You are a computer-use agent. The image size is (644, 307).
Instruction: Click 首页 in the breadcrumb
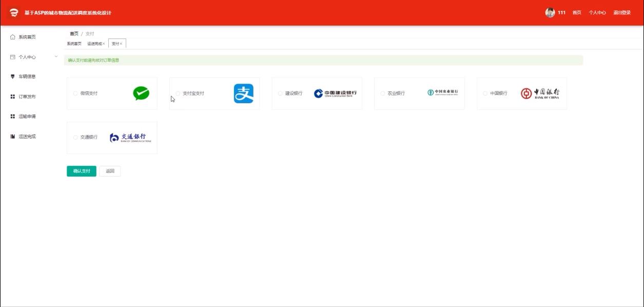coord(74,33)
